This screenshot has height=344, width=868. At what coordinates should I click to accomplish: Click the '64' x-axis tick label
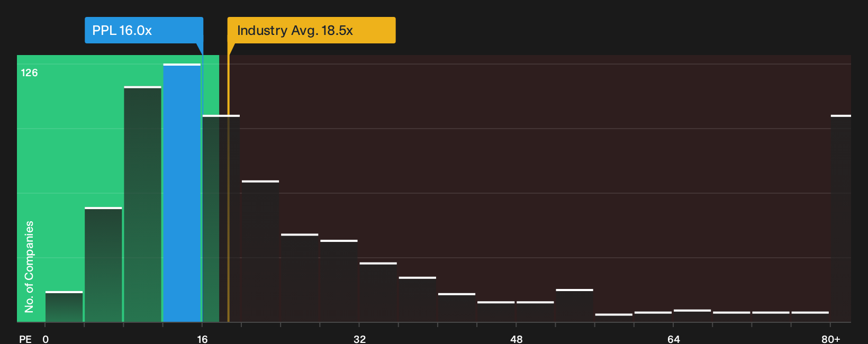click(673, 339)
